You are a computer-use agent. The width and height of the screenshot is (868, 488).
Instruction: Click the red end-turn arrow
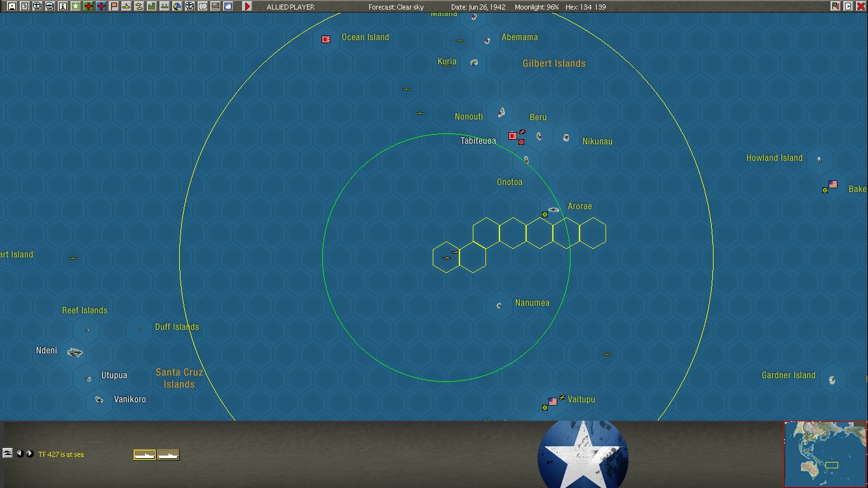pyautogui.click(x=247, y=6)
